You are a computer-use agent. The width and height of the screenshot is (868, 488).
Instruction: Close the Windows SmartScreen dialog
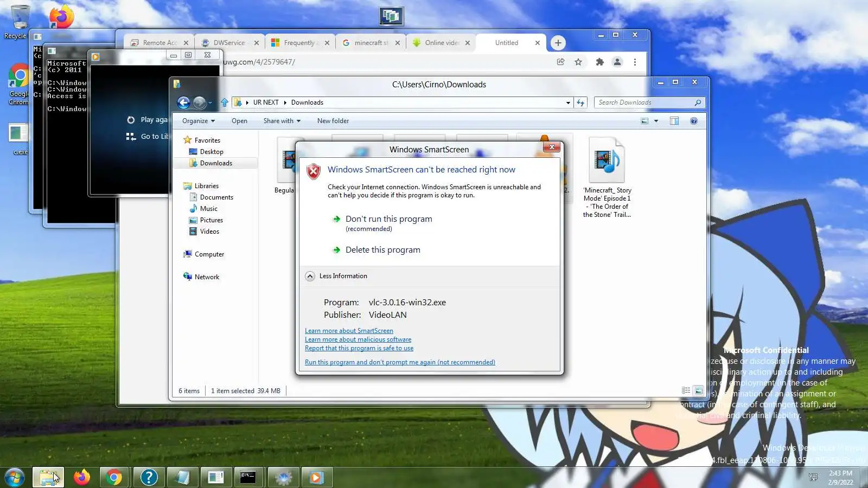click(x=552, y=147)
